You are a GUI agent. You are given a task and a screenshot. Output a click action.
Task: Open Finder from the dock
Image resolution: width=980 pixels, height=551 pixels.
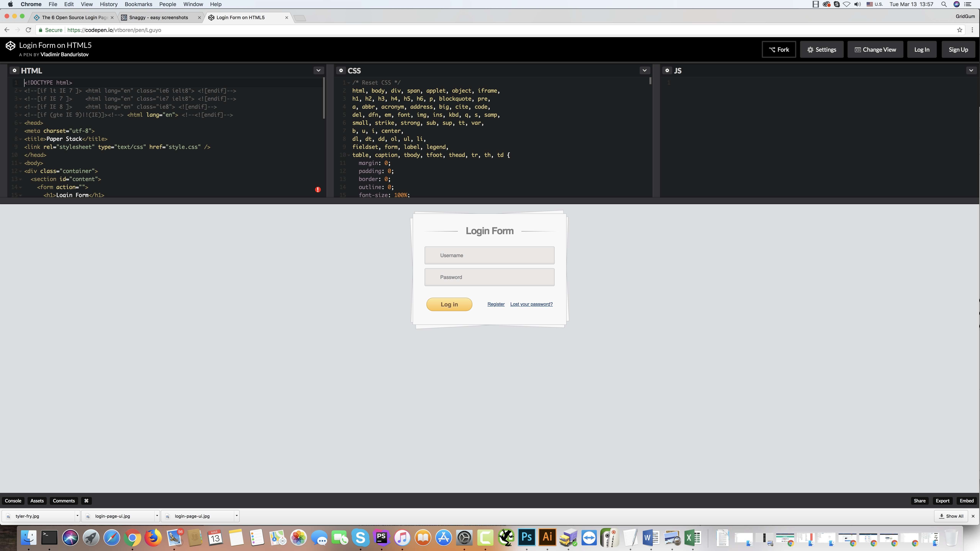pos(29,538)
